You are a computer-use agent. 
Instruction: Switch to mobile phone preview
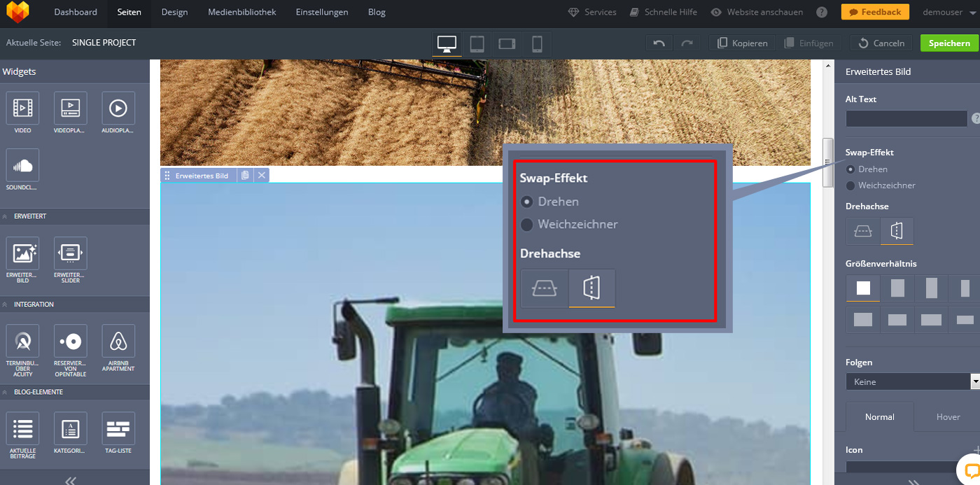(537, 43)
